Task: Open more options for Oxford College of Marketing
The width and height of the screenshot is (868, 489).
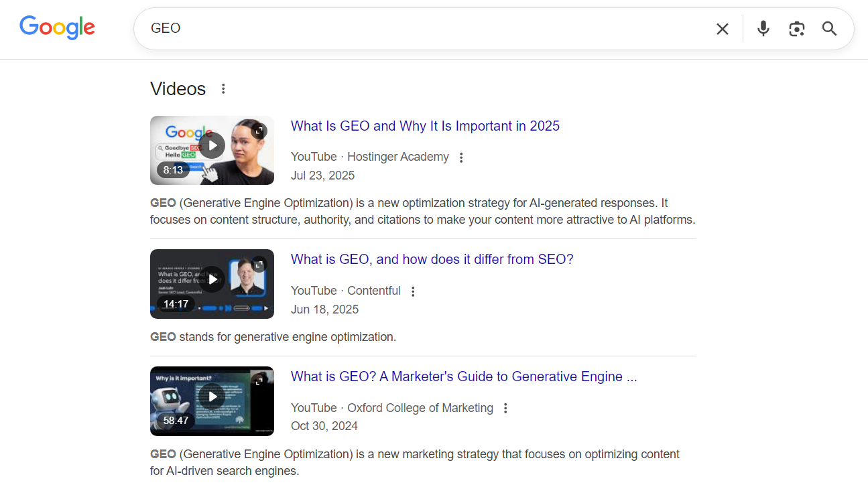Action: tap(505, 408)
